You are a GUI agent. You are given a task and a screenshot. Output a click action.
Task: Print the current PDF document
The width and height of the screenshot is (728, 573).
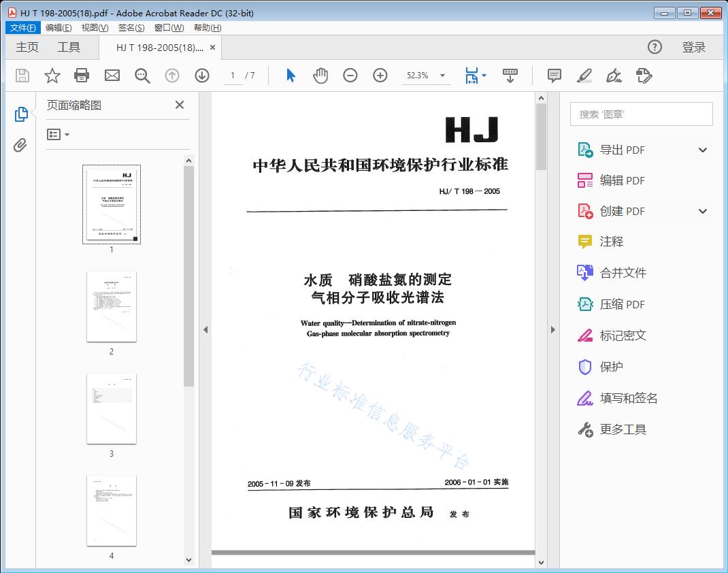pyautogui.click(x=82, y=76)
